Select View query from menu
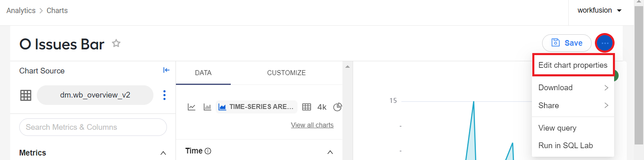This screenshot has height=160, width=644. coord(557,128)
